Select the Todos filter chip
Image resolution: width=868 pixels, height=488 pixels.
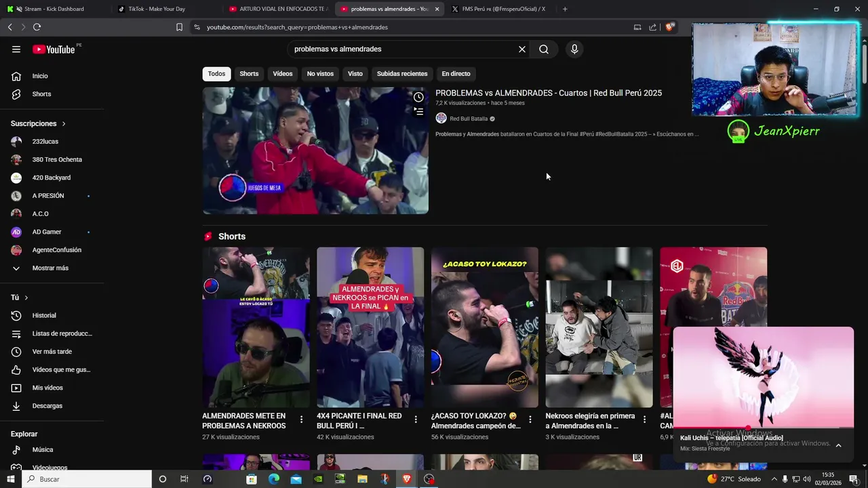[216, 74]
